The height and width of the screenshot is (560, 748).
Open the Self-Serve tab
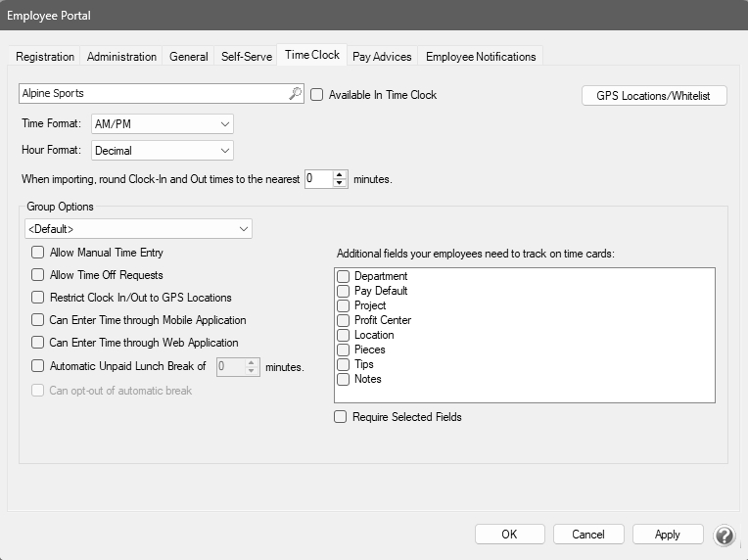(x=247, y=57)
